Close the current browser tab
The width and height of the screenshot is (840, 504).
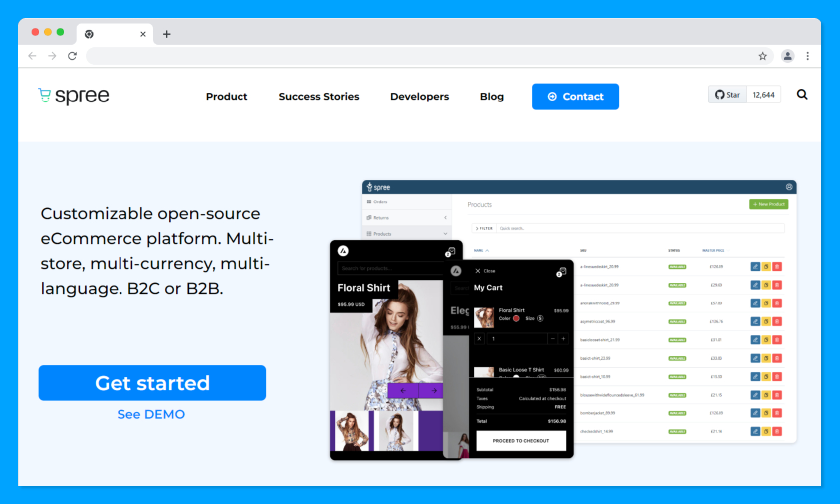[x=143, y=34]
